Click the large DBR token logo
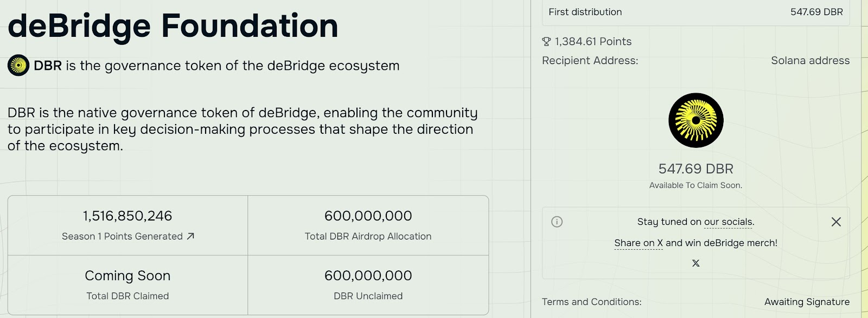 pos(695,120)
